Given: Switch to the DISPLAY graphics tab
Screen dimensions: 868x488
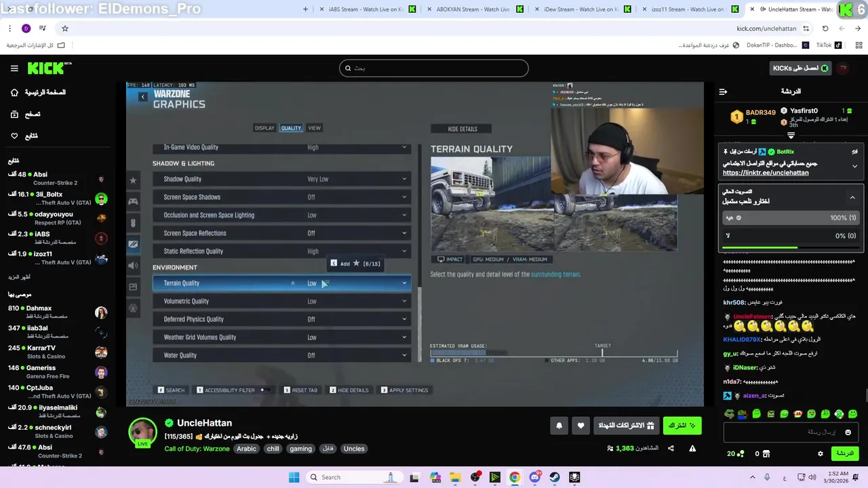Looking at the screenshot, I should point(264,128).
